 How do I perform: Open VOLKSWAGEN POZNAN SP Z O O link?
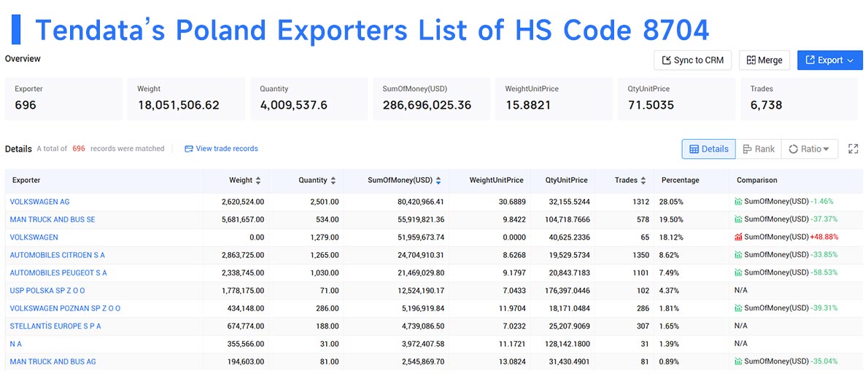pos(66,308)
